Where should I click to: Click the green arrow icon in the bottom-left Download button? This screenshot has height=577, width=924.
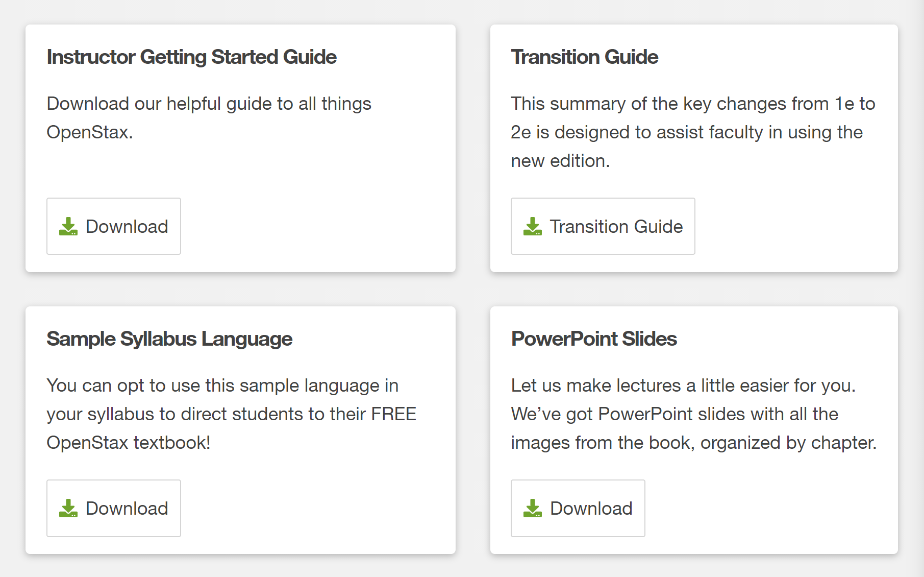click(69, 508)
